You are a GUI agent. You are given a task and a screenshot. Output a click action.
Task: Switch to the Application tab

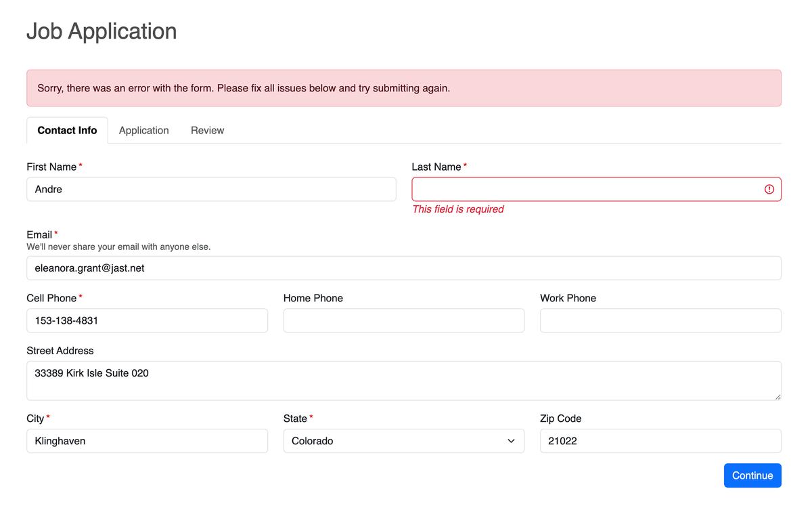[x=143, y=131]
